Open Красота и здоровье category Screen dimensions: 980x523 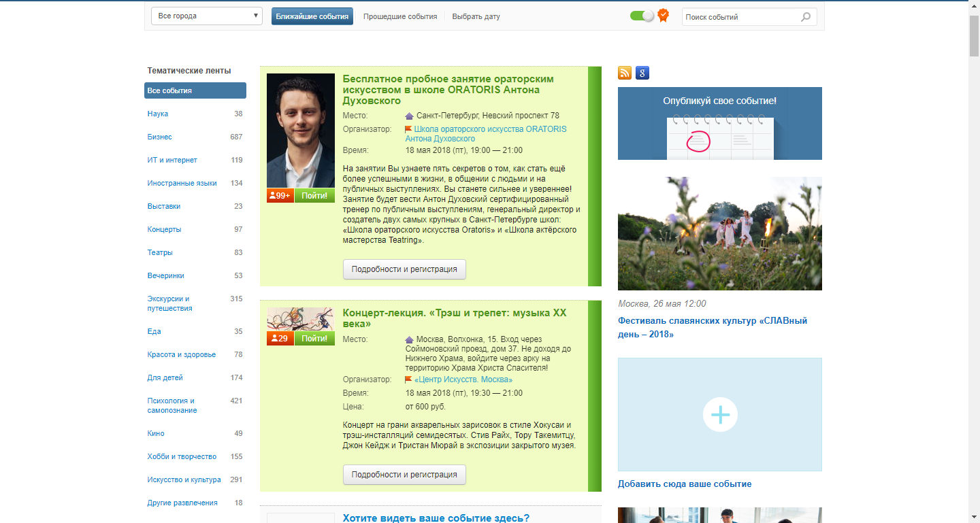point(182,354)
